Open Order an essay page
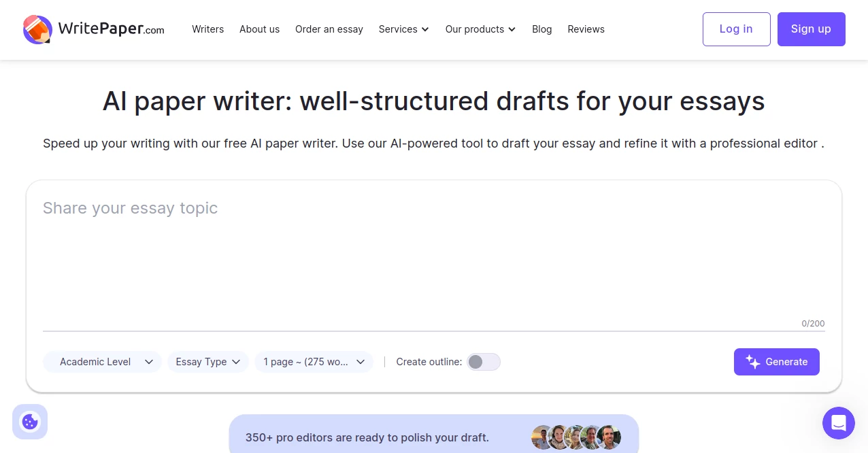The width and height of the screenshot is (868, 453). click(x=329, y=29)
